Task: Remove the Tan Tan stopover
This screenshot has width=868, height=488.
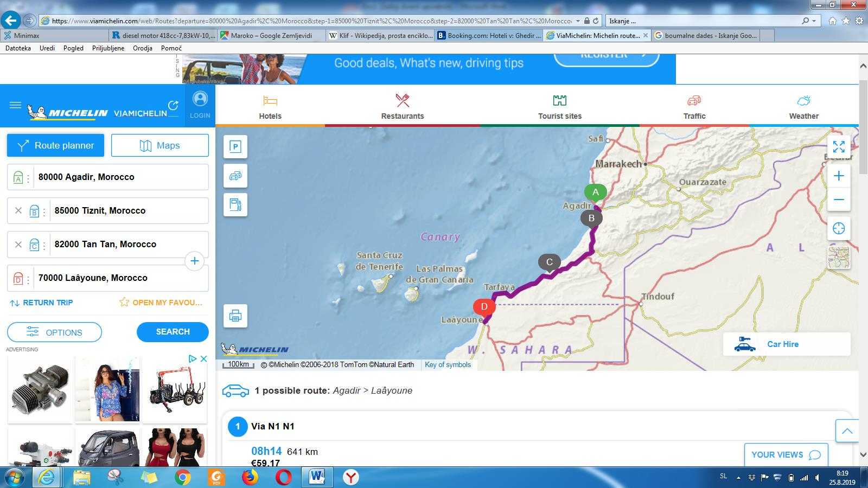Action: tap(18, 244)
